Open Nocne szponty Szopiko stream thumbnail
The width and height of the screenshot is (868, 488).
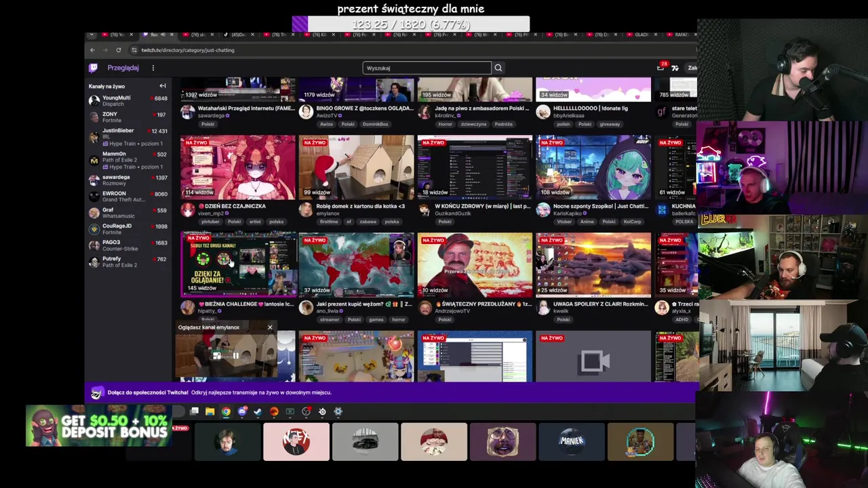click(593, 167)
